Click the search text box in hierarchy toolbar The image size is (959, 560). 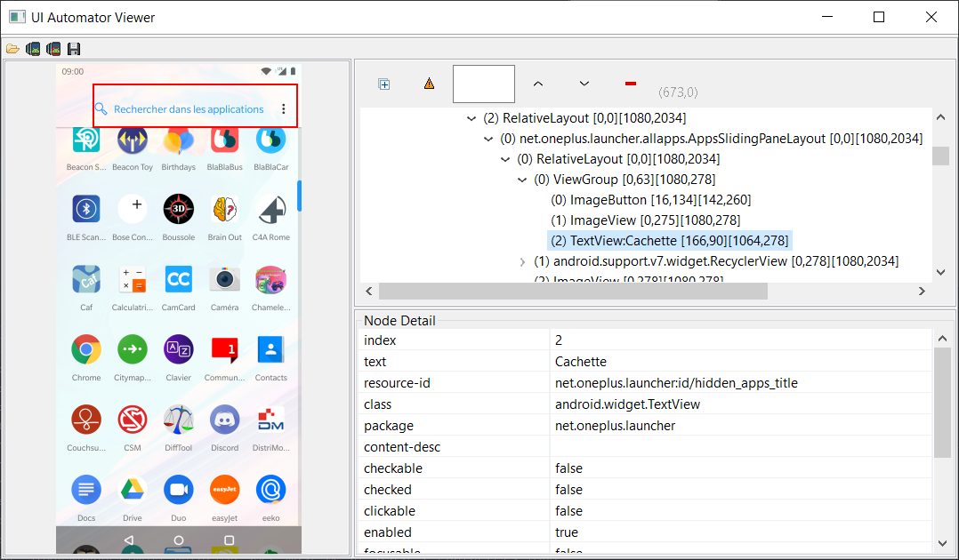pos(484,84)
